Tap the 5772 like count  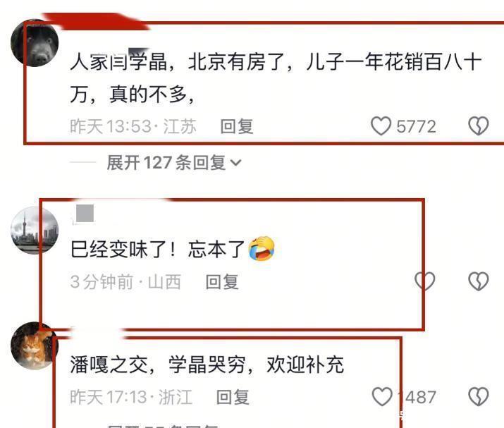417,126
